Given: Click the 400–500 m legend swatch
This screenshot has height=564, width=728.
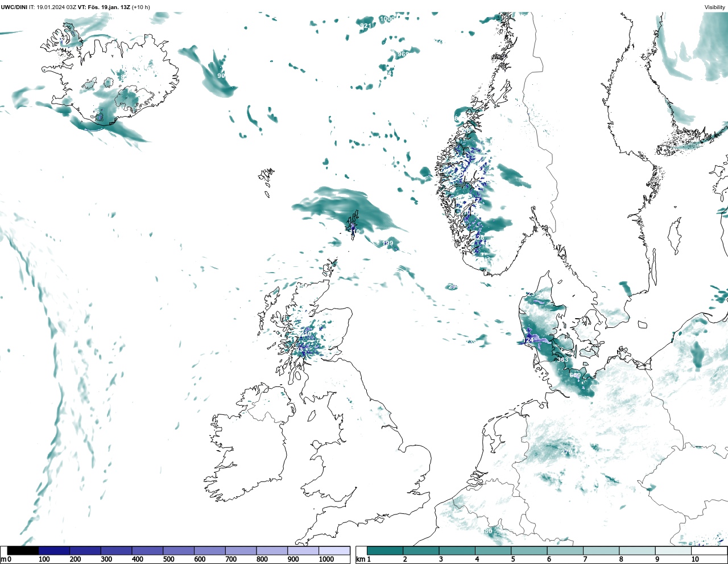Looking at the screenshot, I should 148,550.
